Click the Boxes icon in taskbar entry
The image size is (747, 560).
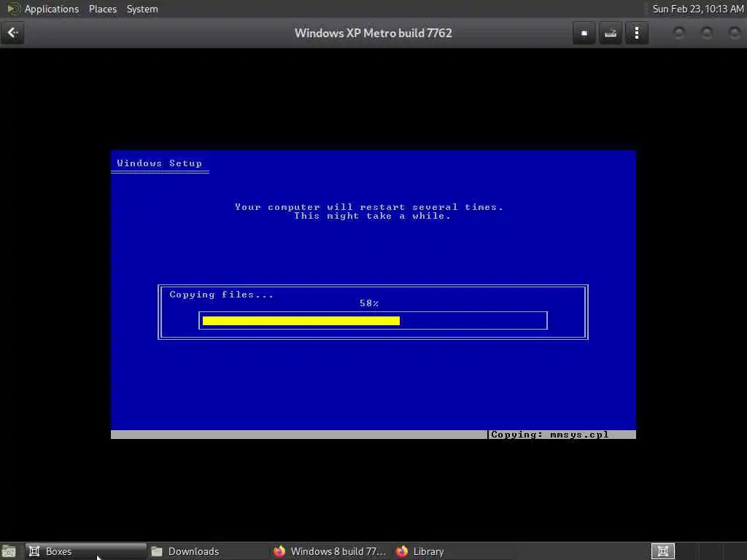coord(34,551)
